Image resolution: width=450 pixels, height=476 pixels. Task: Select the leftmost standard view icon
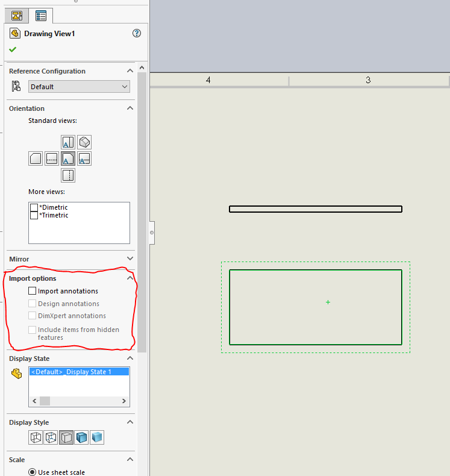click(x=36, y=159)
